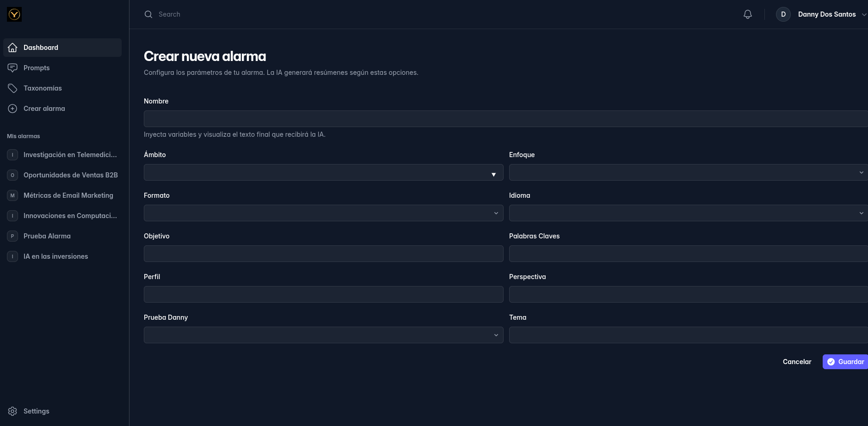Click the search magnifier icon
The image size is (868, 426).
148,14
